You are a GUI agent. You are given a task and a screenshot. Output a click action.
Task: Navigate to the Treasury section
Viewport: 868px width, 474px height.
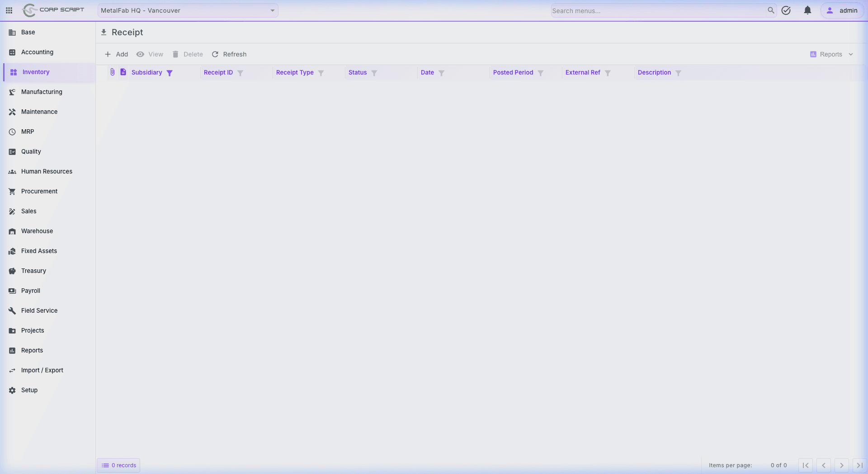tap(34, 271)
